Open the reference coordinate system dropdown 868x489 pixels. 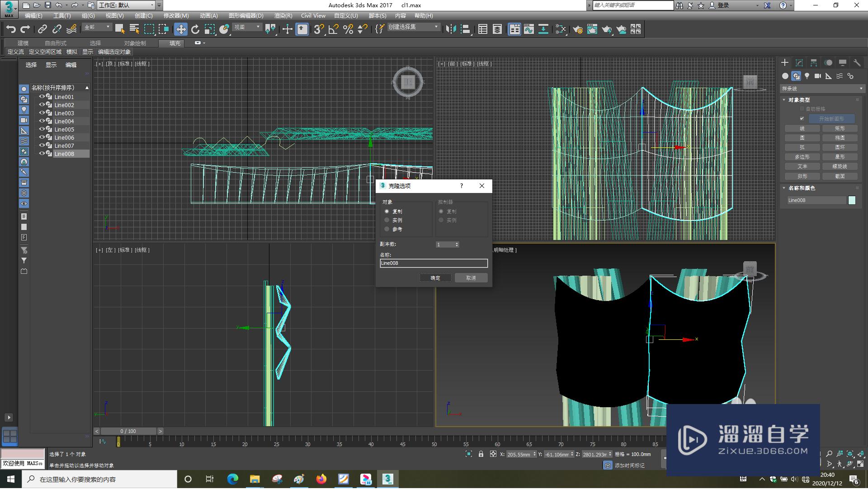coord(247,28)
